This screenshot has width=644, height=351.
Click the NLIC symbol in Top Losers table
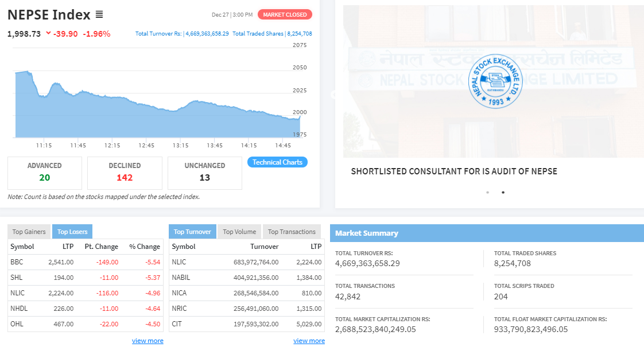coord(18,293)
